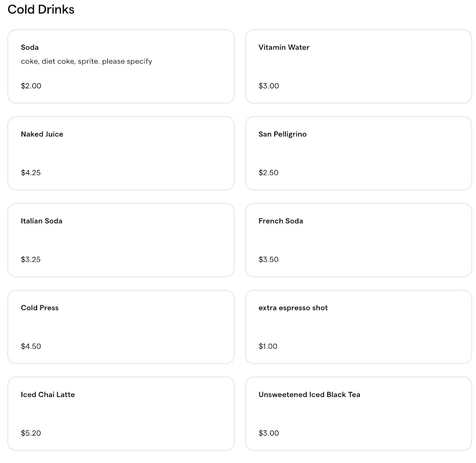This screenshot has width=476, height=463.
Task: Select the Italian Soda card
Action: click(x=121, y=240)
